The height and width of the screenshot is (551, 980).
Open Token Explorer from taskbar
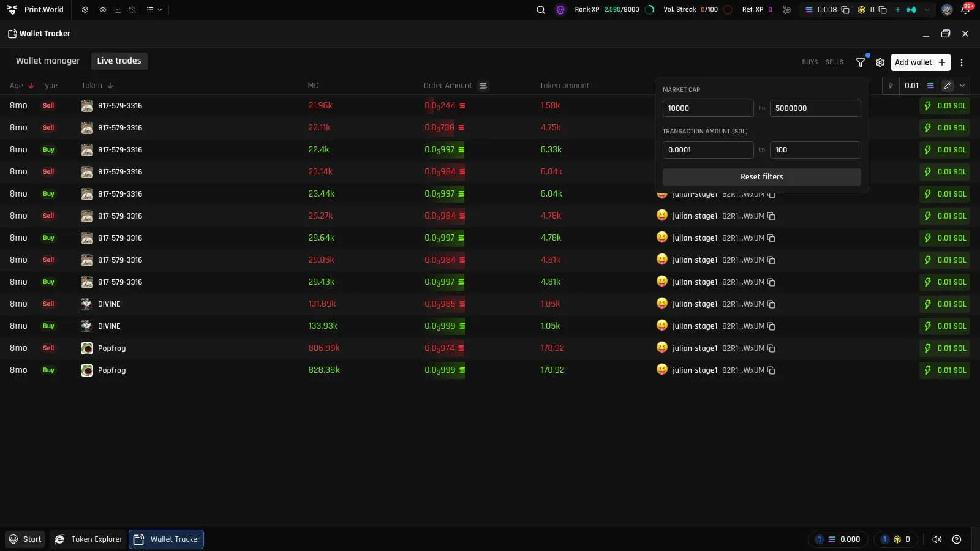tap(88, 539)
